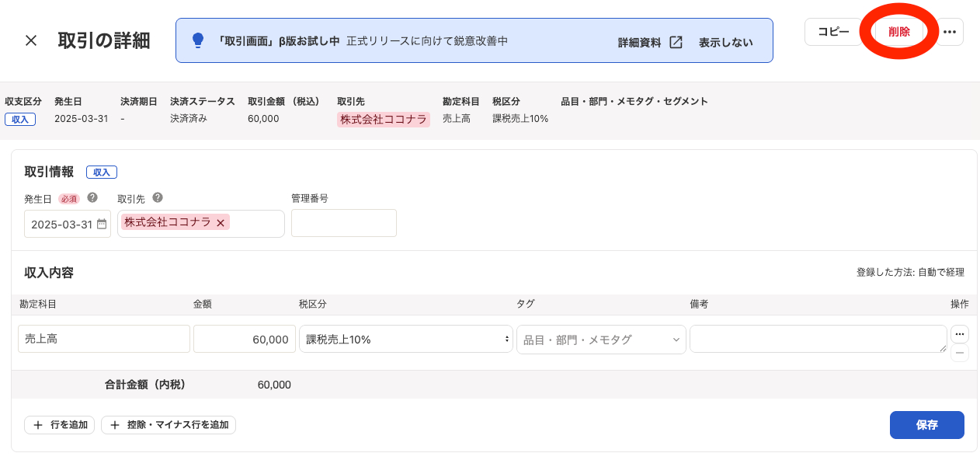Open the 品目・部門・メモタグ tag dropdown
Image resolution: width=980 pixels, height=460 pixels.
click(601, 339)
